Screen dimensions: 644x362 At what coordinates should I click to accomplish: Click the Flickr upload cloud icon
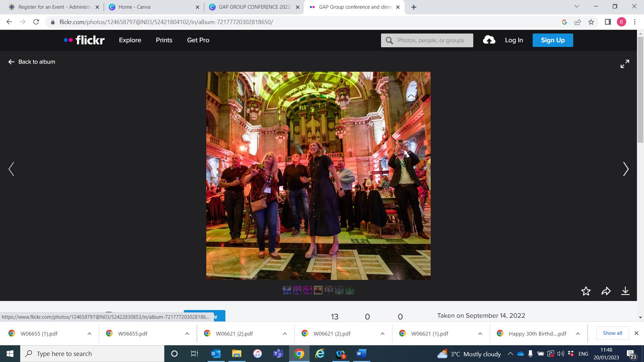[x=489, y=40]
